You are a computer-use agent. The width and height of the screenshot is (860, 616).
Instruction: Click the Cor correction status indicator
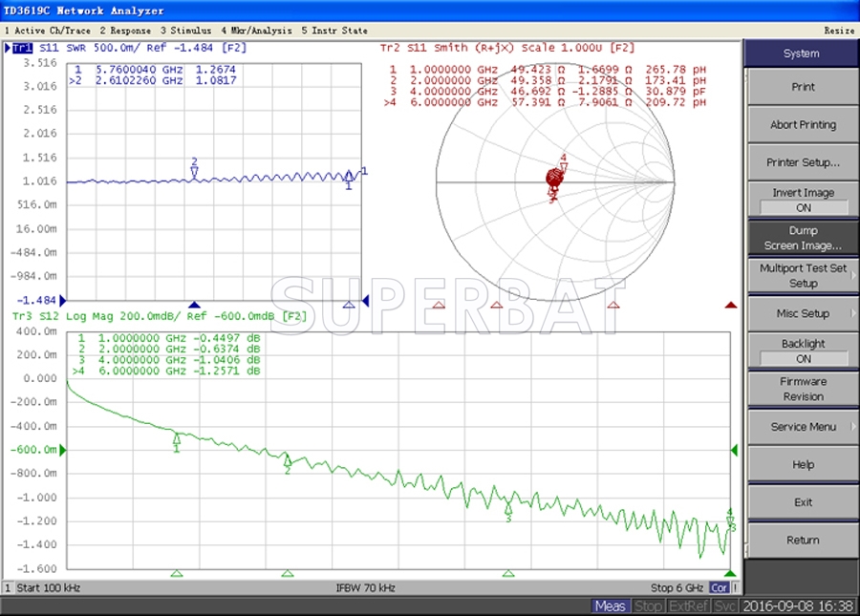tap(719, 588)
